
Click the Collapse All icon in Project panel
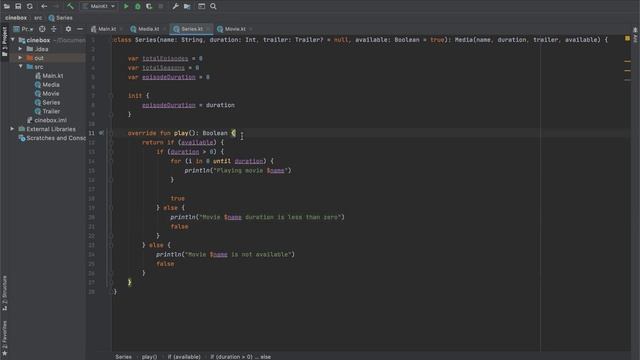click(x=54, y=29)
